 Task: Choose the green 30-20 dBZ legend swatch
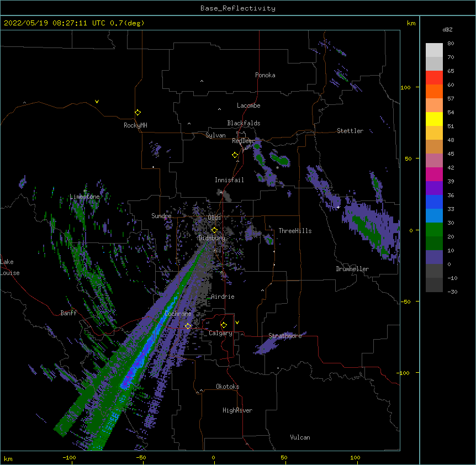(434, 230)
